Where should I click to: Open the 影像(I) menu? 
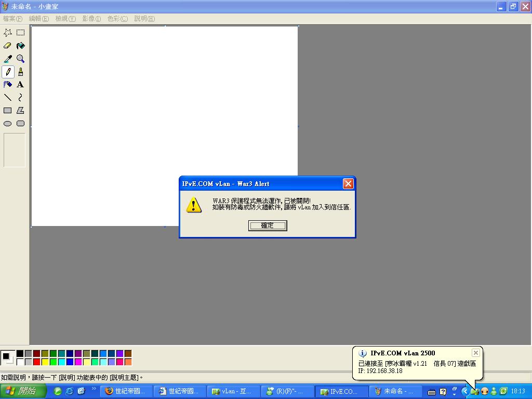[x=91, y=19]
